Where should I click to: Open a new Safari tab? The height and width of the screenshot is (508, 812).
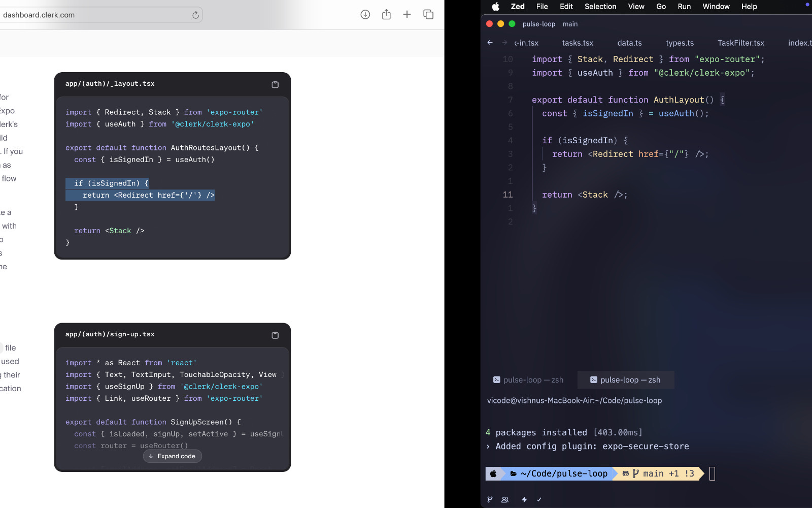(407, 15)
